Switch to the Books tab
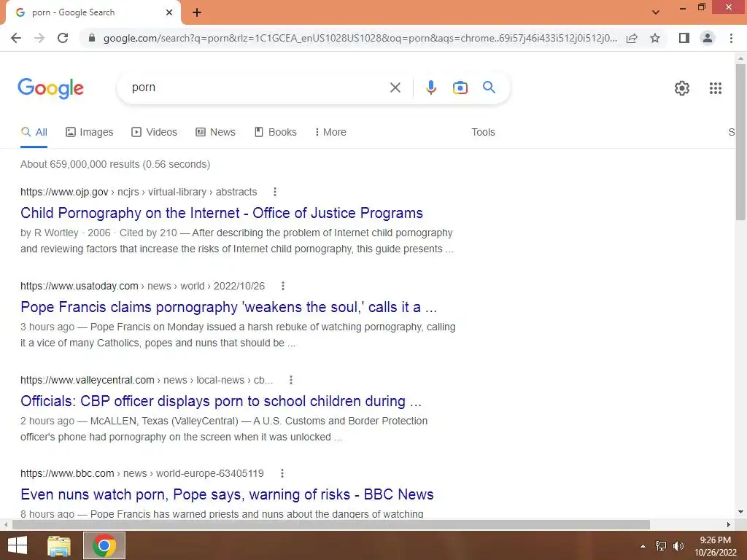Viewport: 747px width, 560px height. (276, 132)
